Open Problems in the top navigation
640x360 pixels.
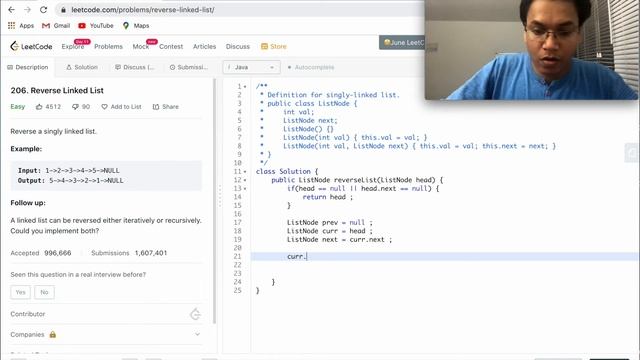point(108,46)
